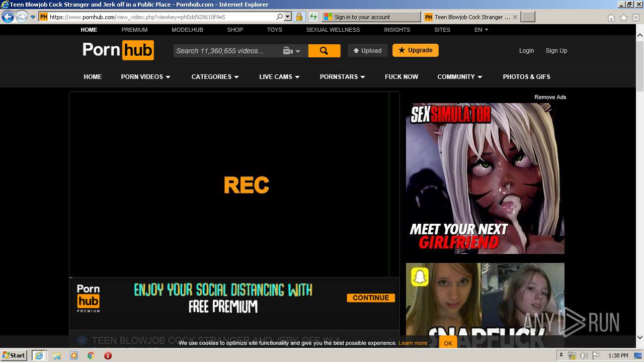Click the Learn more cookie link
This screenshot has height=362, width=644.
coord(413,343)
